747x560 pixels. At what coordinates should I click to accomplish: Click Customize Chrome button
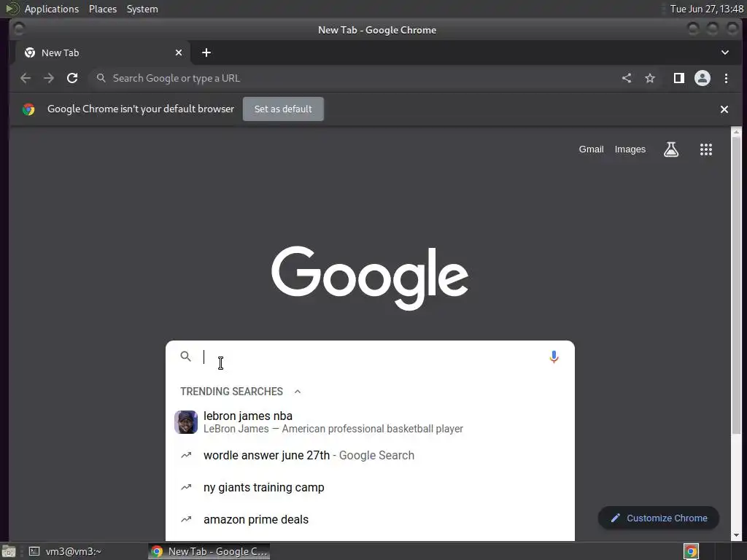click(x=659, y=518)
